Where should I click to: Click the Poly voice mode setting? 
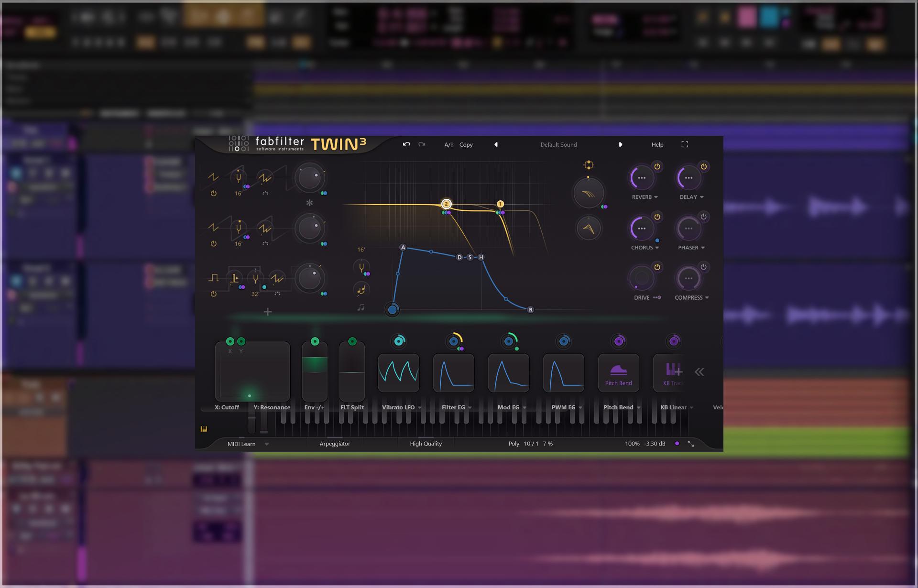click(x=514, y=444)
